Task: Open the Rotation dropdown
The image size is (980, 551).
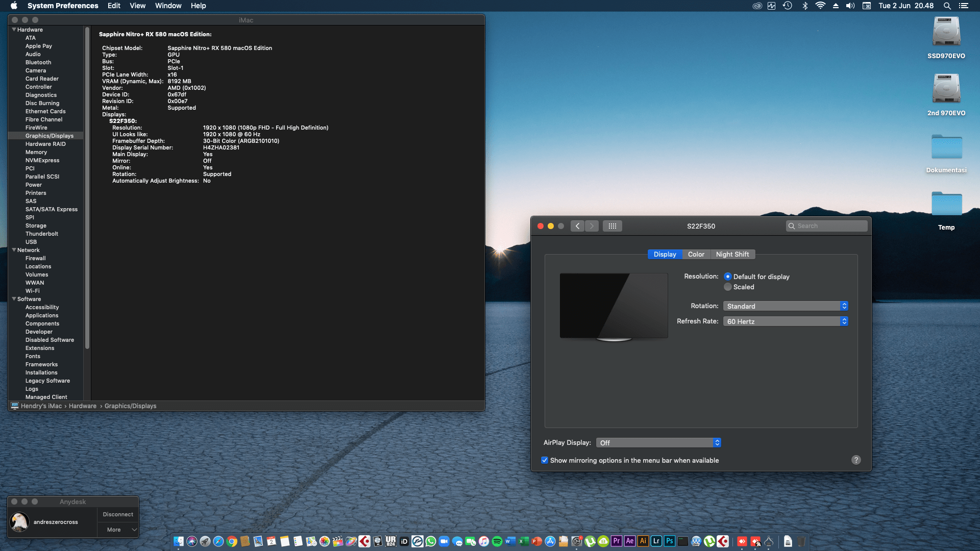Action: coord(785,306)
